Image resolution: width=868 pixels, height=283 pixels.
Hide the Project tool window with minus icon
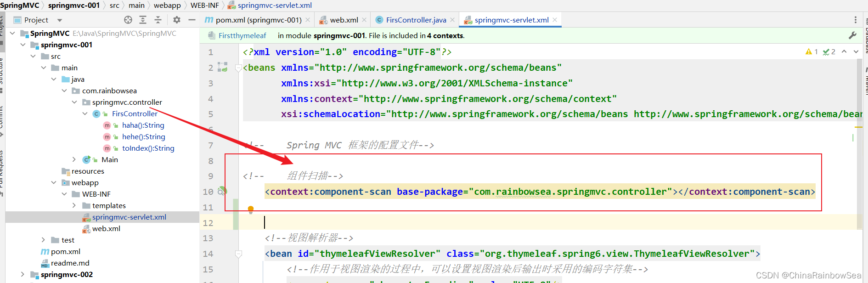[192, 20]
